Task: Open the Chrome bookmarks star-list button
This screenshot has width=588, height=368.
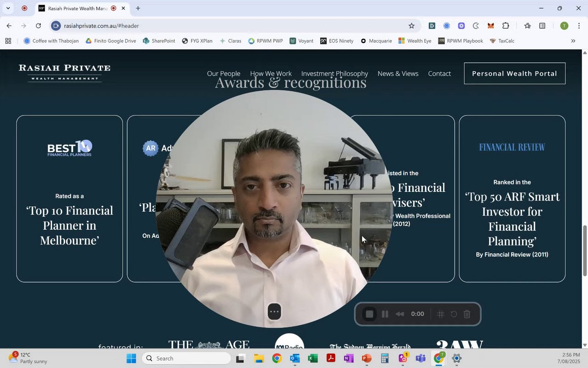Action: 527,26
